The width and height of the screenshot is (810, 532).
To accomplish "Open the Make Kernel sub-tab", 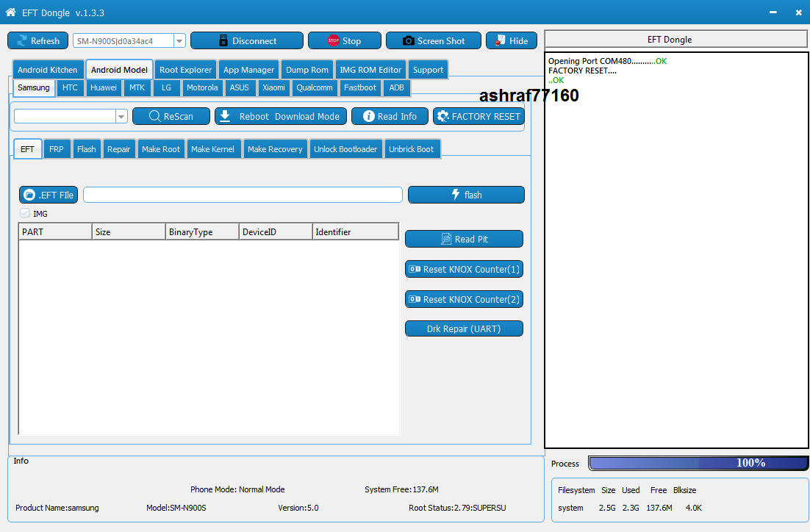I will pos(213,149).
